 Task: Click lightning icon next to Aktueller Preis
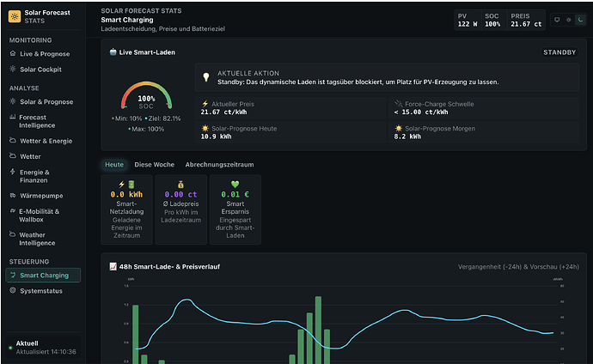(x=205, y=104)
